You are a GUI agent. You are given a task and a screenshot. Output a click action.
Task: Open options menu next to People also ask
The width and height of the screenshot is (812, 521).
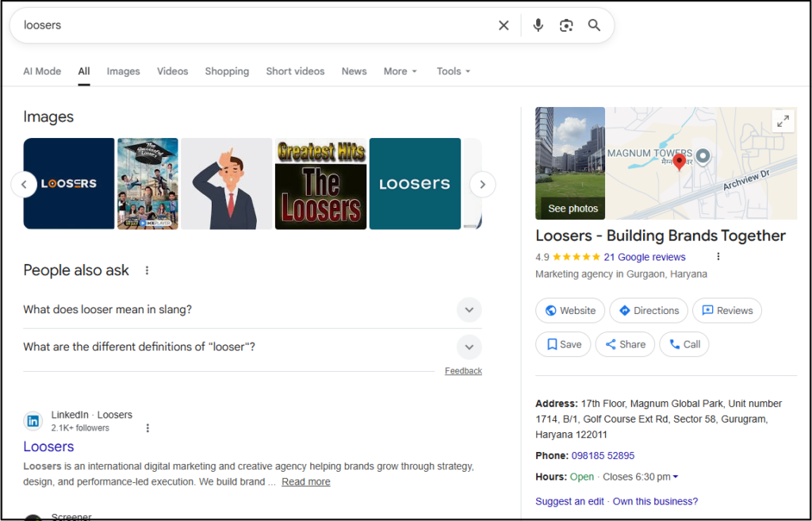pos(147,270)
